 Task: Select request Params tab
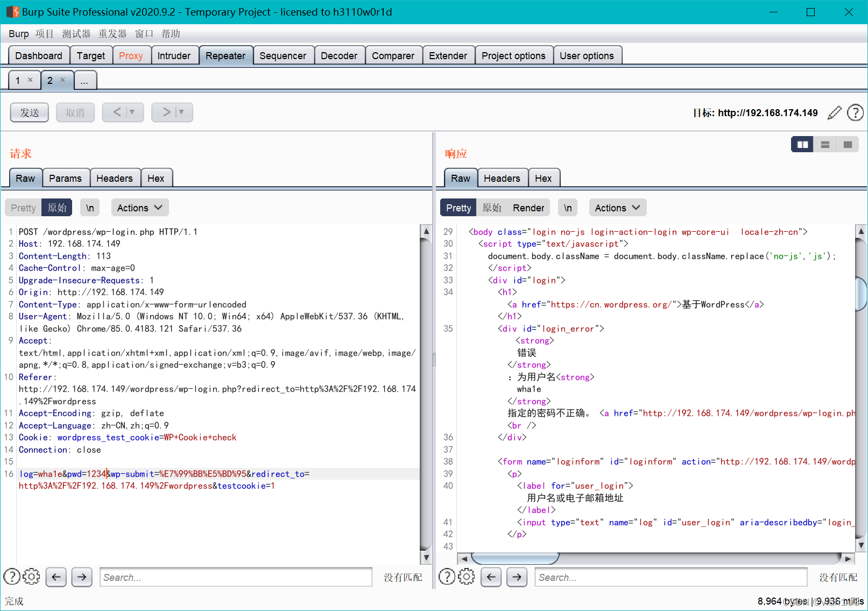click(x=65, y=179)
